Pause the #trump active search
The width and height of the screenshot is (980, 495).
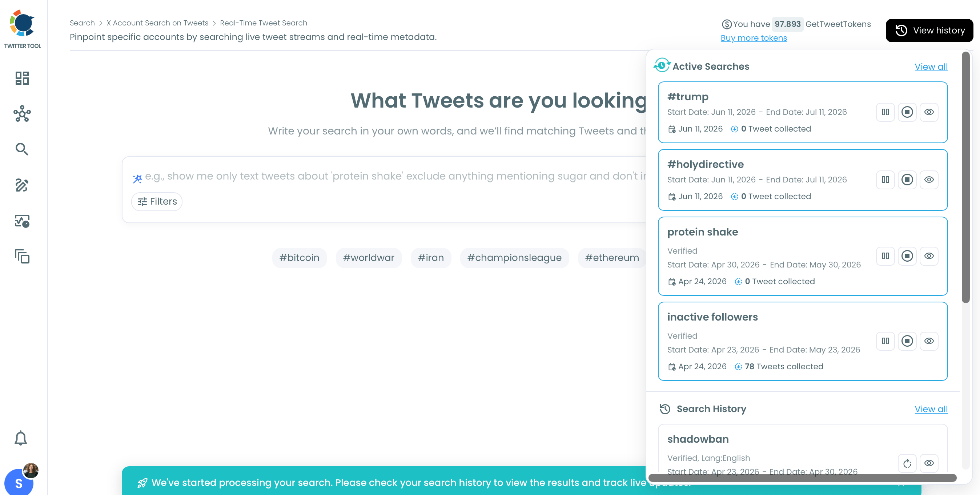[x=885, y=112]
